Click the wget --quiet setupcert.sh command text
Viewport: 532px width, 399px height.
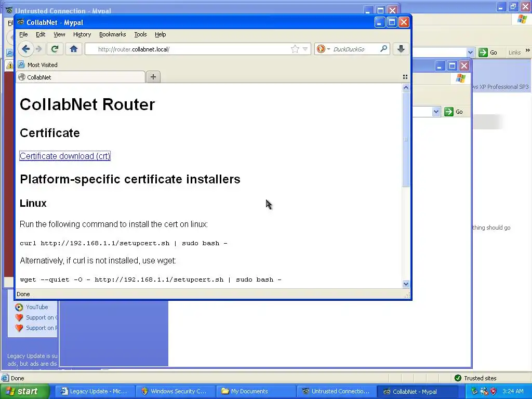pyautogui.click(x=151, y=280)
